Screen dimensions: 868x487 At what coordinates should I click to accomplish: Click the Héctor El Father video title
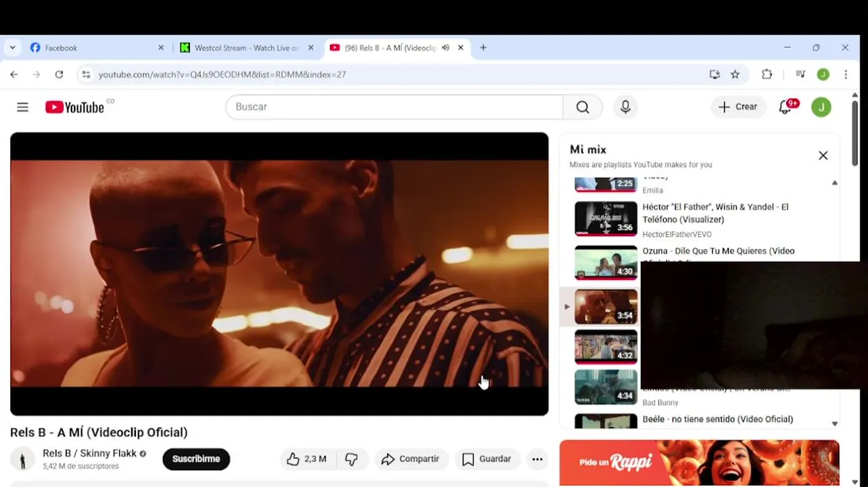pyautogui.click(x=715, y=213)
